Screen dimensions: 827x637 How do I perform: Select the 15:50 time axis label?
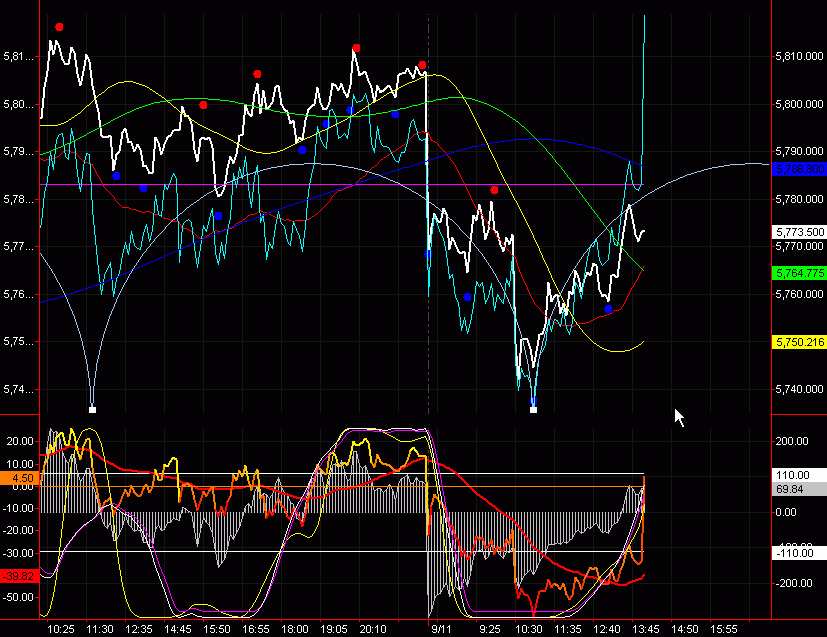point(217,629)
